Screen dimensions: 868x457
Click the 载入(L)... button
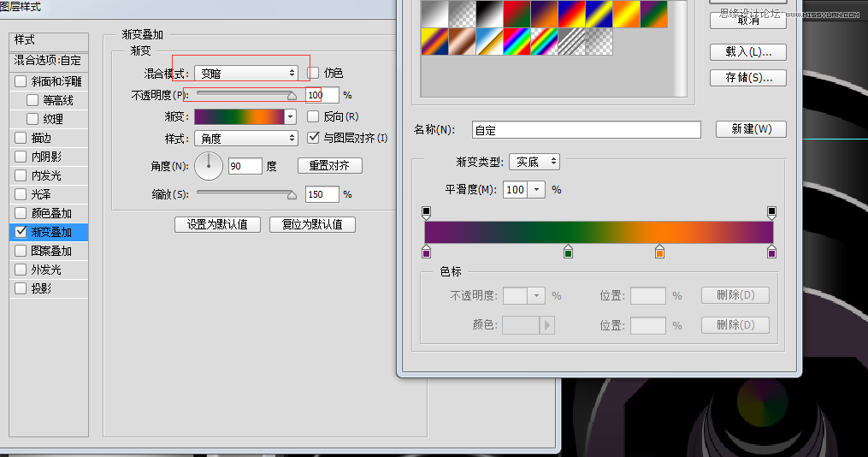tap(748, 52)
